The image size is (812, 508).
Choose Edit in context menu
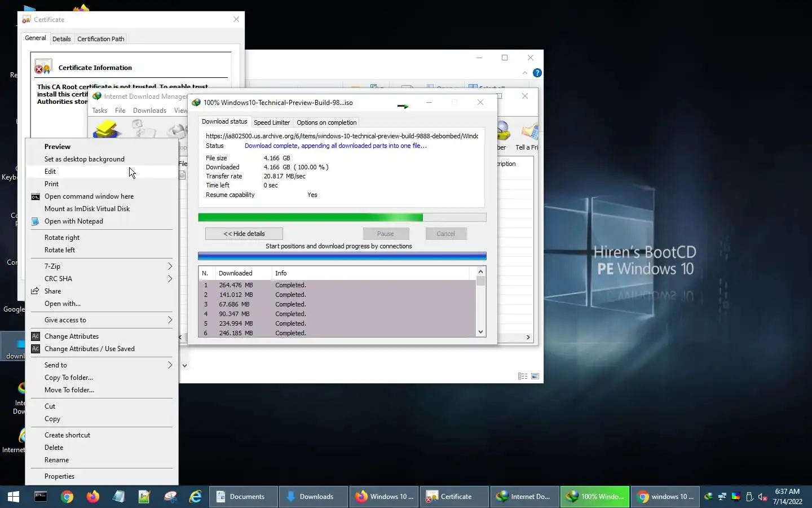tap(102, 172)
